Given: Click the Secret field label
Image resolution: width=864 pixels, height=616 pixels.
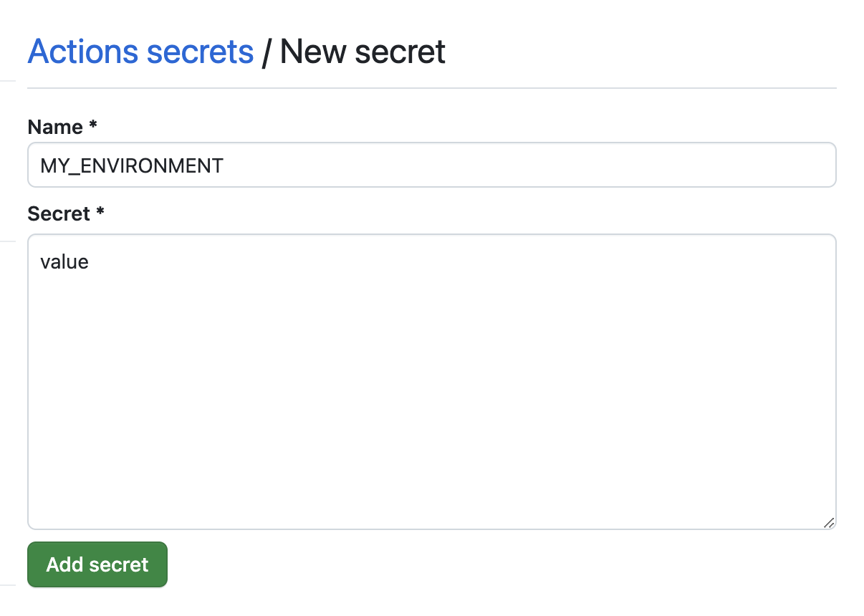Looking at the screenshot, I should pyautogui.click(x=59, y=213).
